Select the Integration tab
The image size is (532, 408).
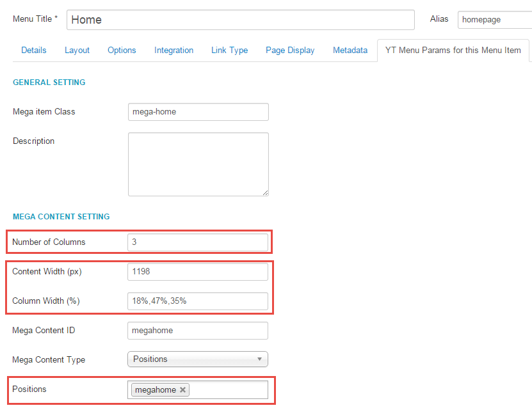pyautogui.click(x=173, y=50)
